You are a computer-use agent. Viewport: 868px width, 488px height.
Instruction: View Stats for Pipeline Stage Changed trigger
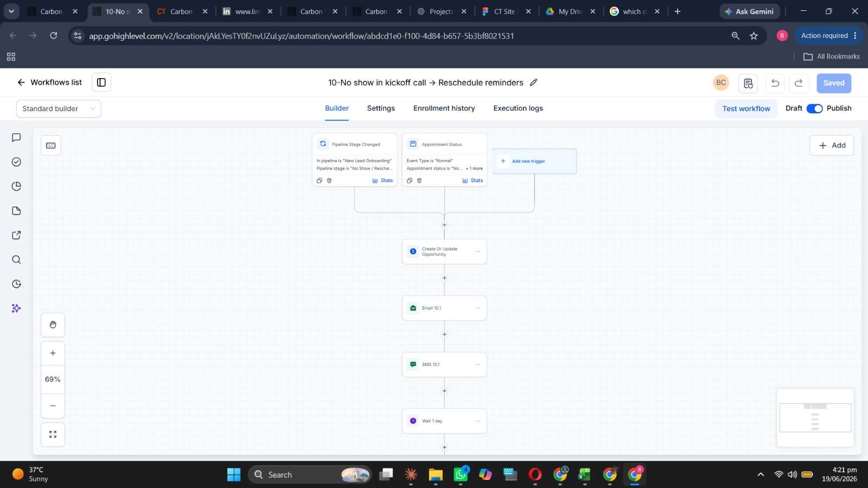(x=382, y=181)
